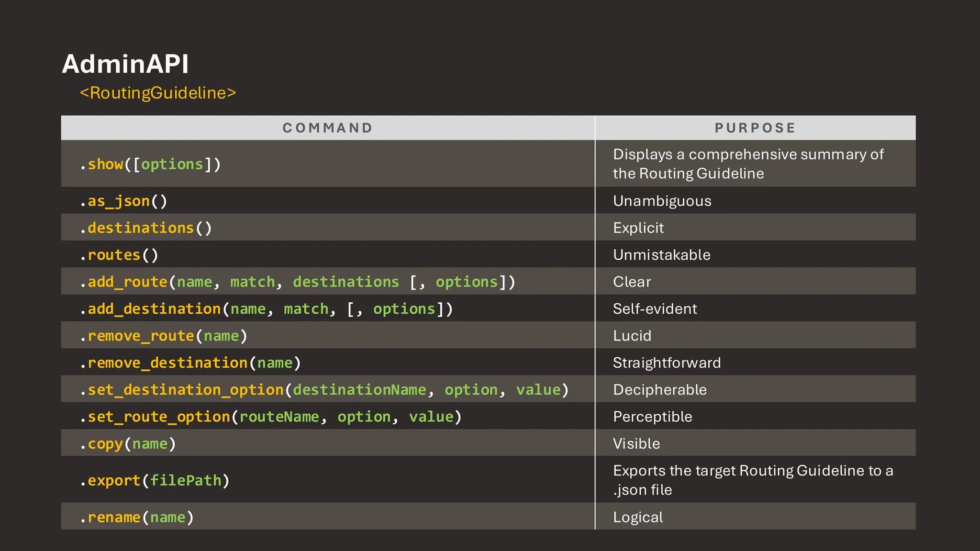This screenshot has width=980, height=551.
Task: Click the .export(filePath) command
Action: coord(155,480)
